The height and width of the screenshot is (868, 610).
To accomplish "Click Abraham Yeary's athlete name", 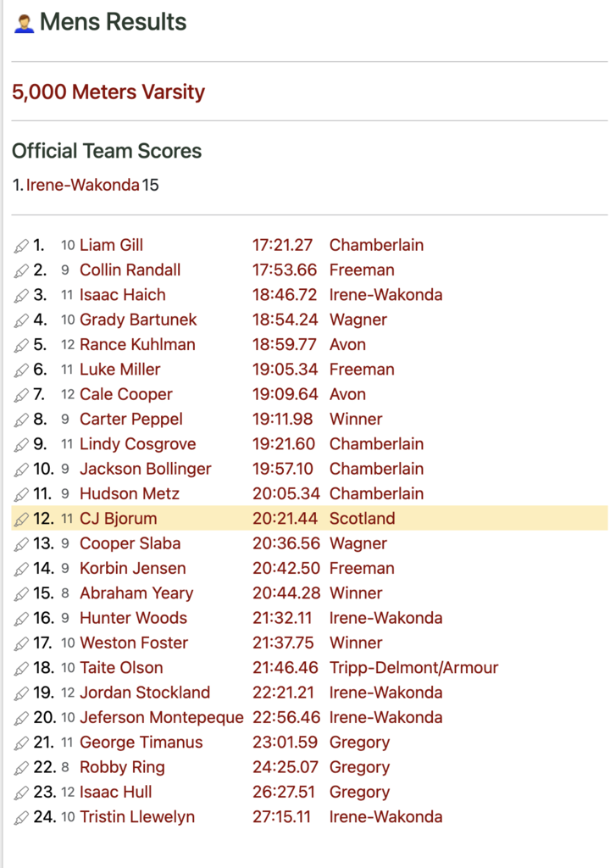I will [x=136, y=593].
